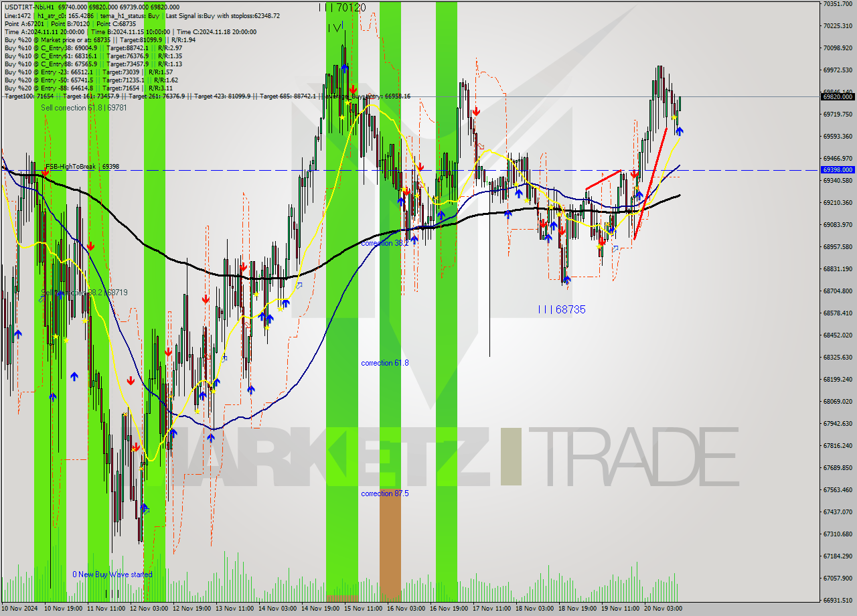This screenshot has width=857, height=616.
Task: Click the wave label '| | | 68735'
Action: [562, 309]
